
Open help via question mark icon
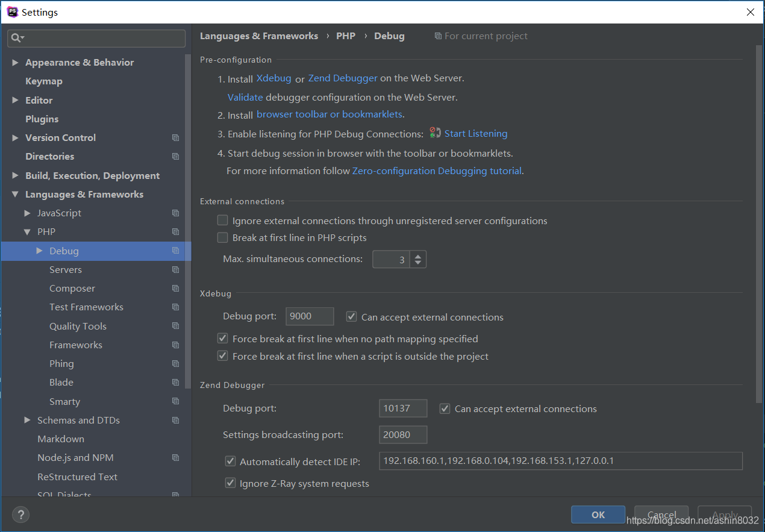21,515
